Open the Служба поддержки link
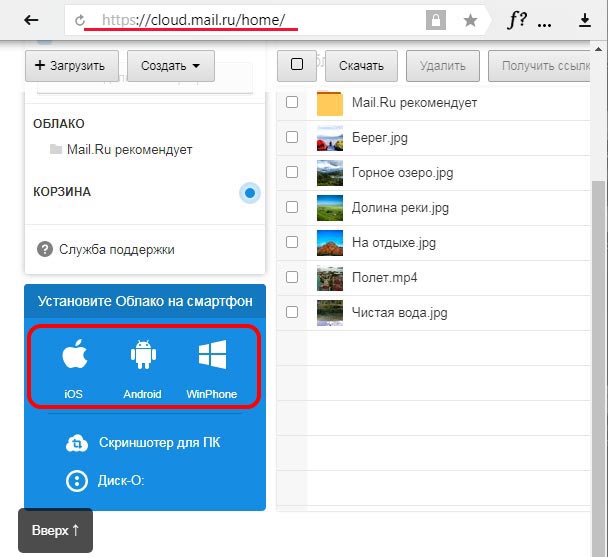The image size is (608, 557). 116,249
